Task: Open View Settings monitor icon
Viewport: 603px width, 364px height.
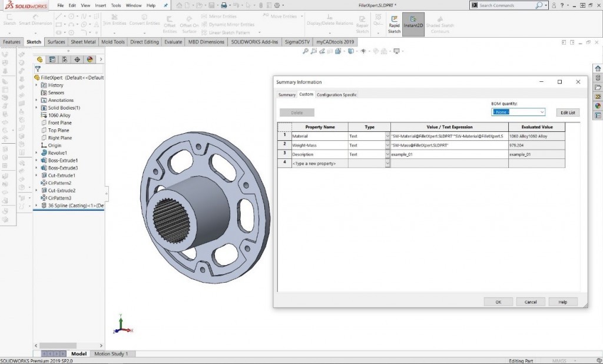Action: pyautogui.click(x=396, y=51)
